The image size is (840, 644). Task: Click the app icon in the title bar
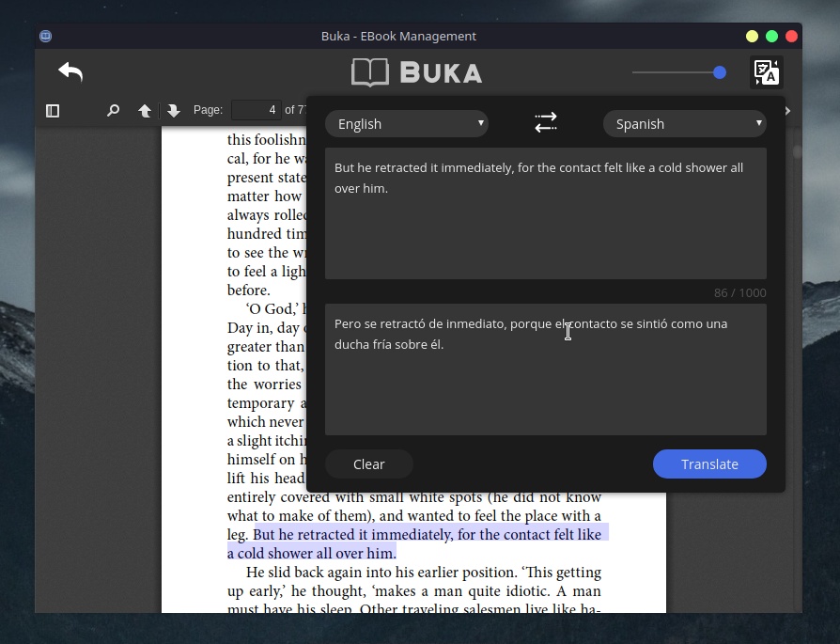45,37
